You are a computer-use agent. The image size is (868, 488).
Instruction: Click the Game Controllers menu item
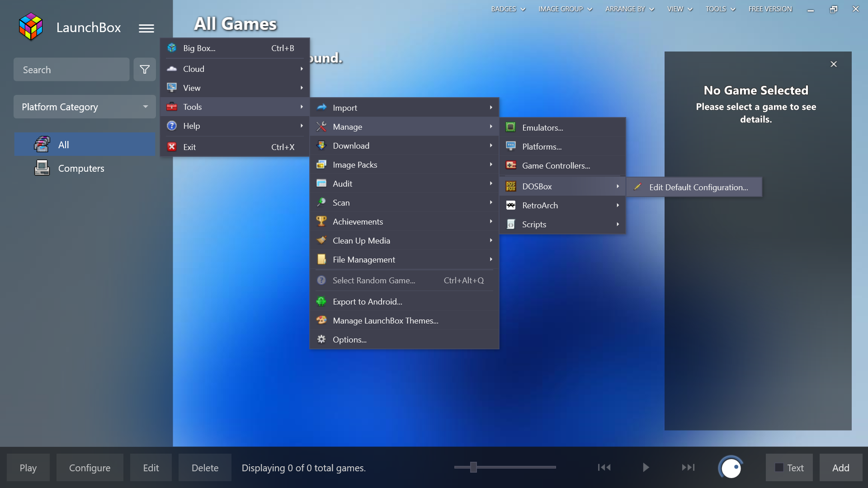coord(556,165)
